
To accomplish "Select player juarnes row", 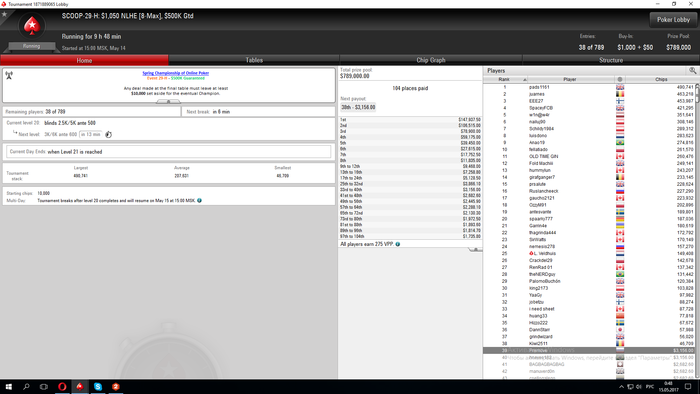I will 589,94.
